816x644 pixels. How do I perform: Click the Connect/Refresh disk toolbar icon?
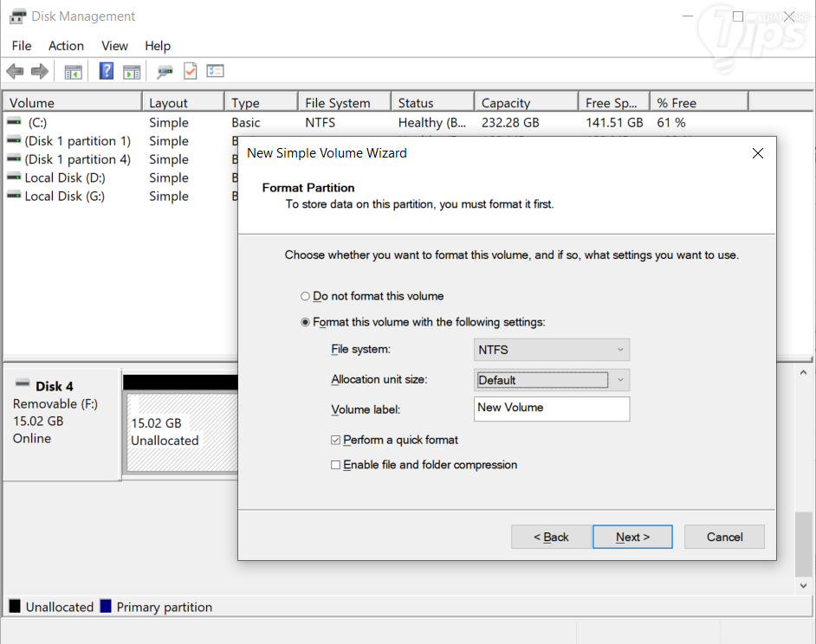(165, 72)
